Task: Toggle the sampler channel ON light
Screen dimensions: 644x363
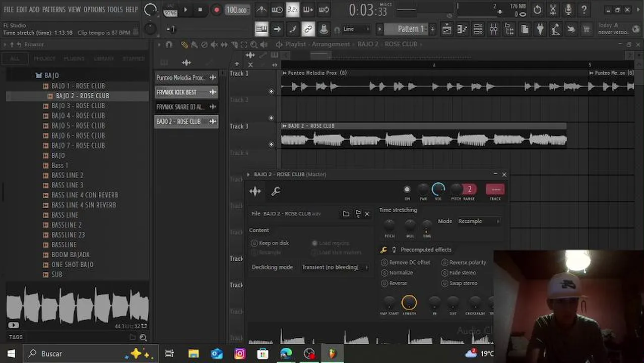Action: (x=407, y=190)
